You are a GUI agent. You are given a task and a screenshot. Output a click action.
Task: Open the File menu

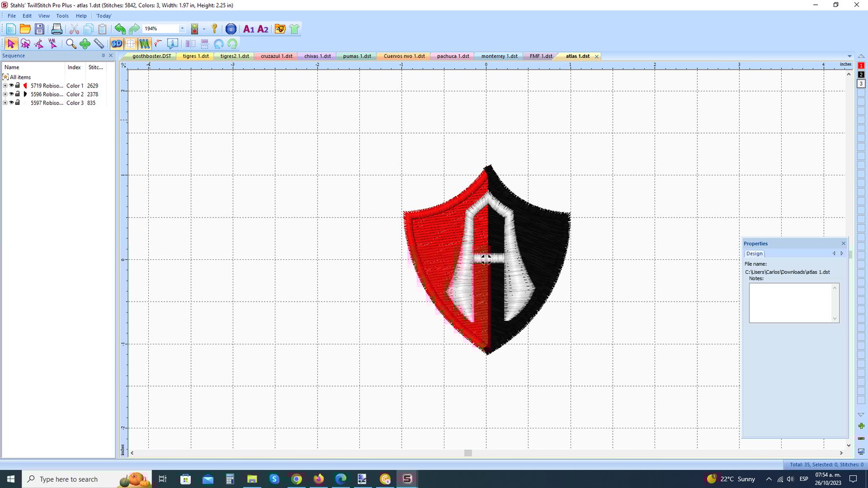click(12, 16)
